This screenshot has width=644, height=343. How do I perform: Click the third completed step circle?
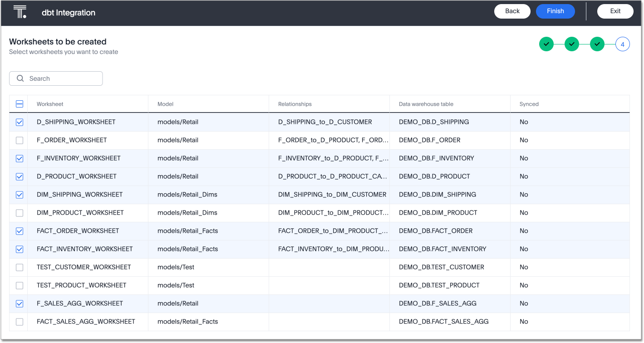click(597, 44)
